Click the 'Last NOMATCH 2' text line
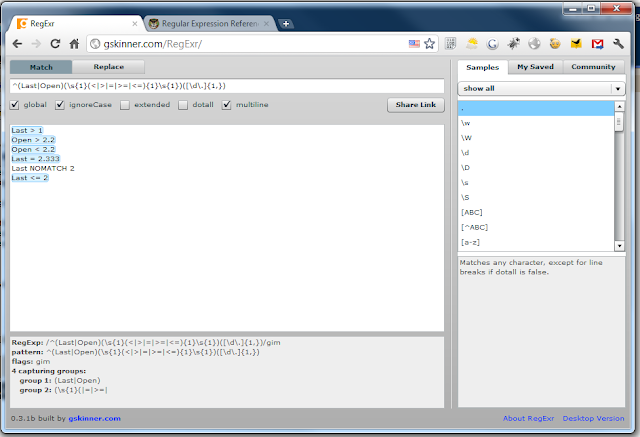640x437 pixels. click(x=43, y=168)
